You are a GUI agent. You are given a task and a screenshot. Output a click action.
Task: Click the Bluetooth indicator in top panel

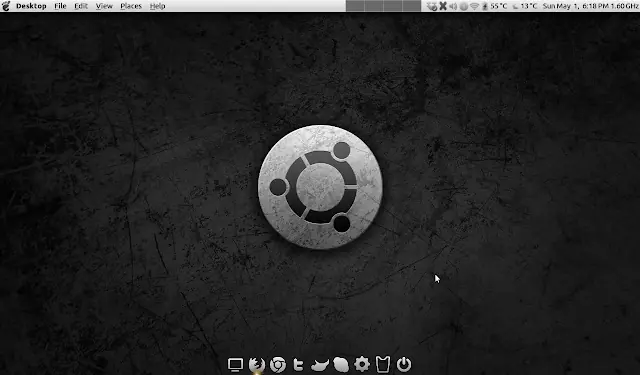tap(484, 6)
